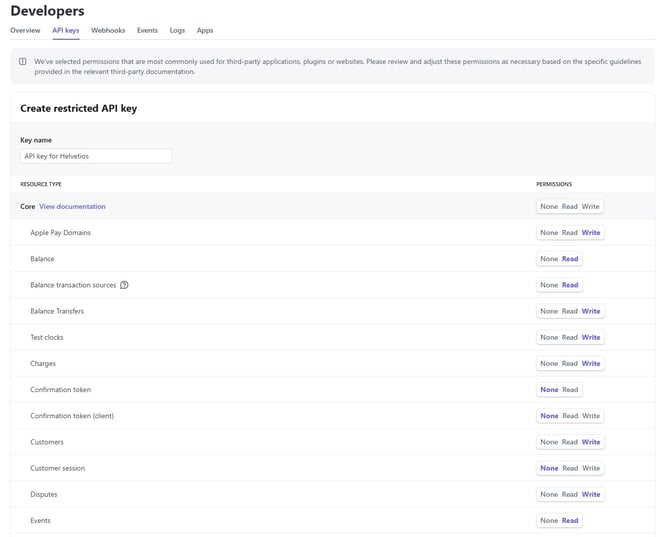Viewport: 670px width, 537px height.
Task: Open the Core View documentation link
Action: (72, 207)
